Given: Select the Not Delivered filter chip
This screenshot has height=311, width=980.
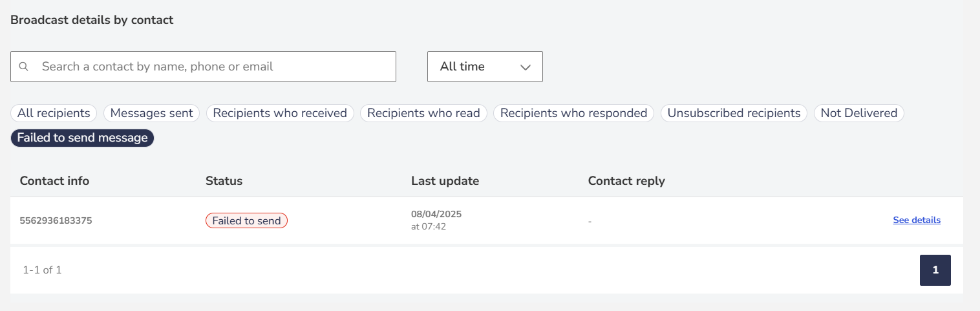Looking at the screenshot, I should (x=859, y=113).
